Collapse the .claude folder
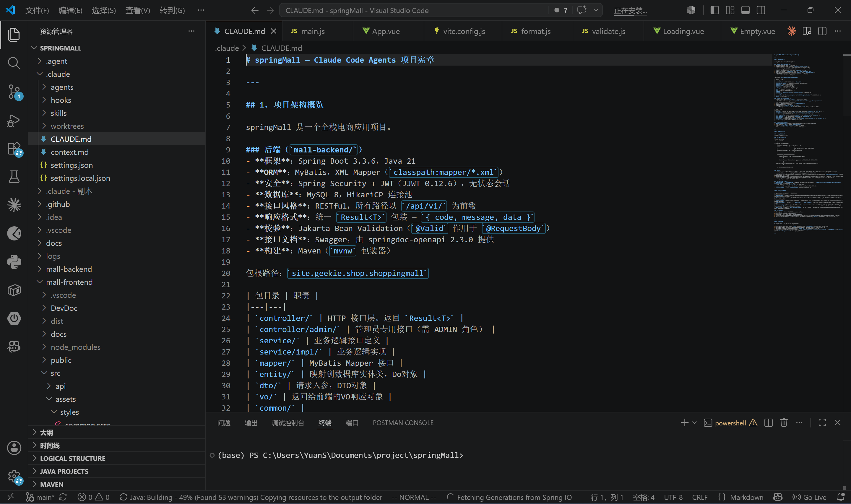Image resolution: width=851 pixels, height=504 pixels. click(x=117, y=74)
